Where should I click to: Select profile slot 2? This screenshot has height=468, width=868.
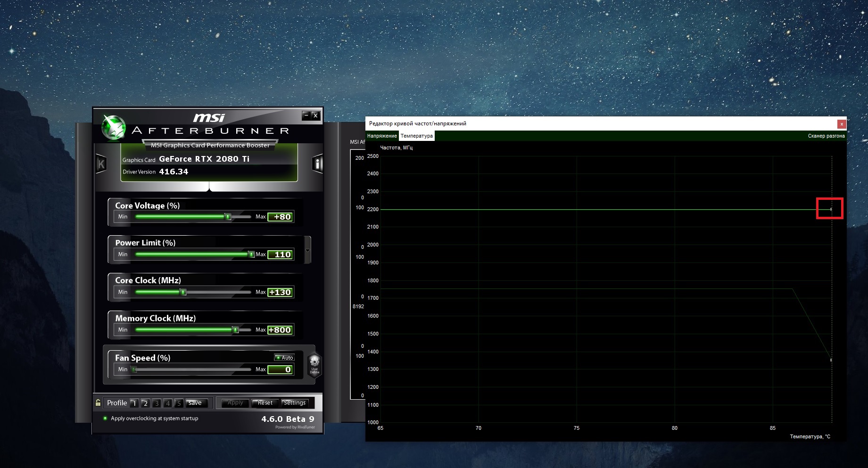145,403
